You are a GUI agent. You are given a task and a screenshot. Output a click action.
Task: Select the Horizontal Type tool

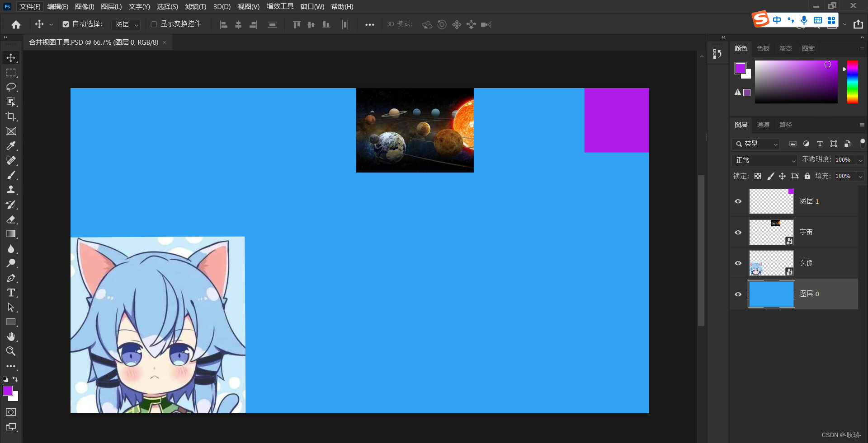click(x=11, y=293)
